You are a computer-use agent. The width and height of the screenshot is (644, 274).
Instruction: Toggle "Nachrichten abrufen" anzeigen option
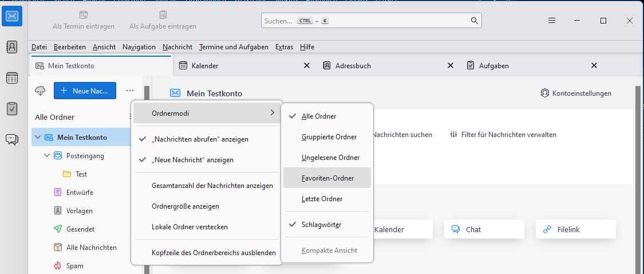point(200,139)
